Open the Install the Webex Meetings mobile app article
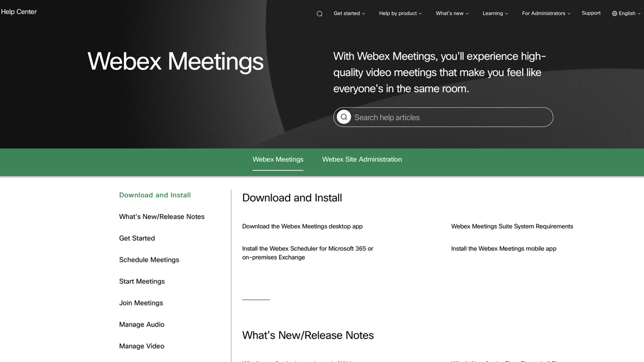Screen dimensions: 644x362 [503, 248]
